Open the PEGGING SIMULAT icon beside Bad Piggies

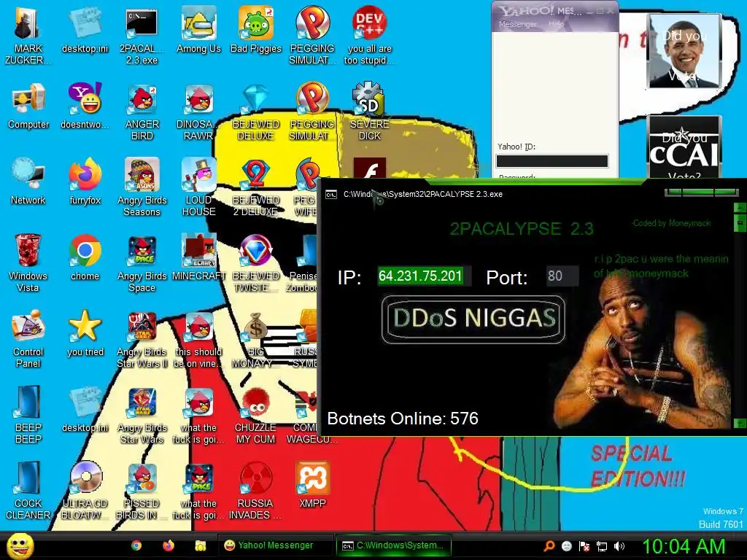[312, 36]
